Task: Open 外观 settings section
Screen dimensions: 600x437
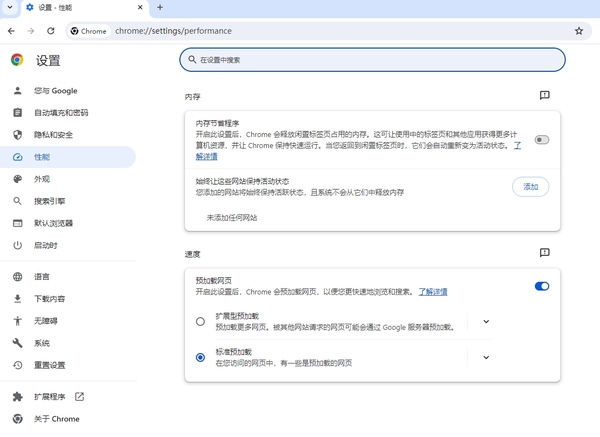Action: click(42, 179)
